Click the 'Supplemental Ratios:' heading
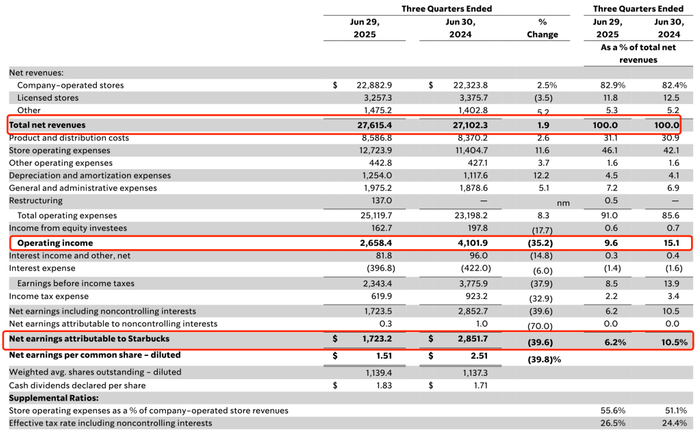 [54, 398]
